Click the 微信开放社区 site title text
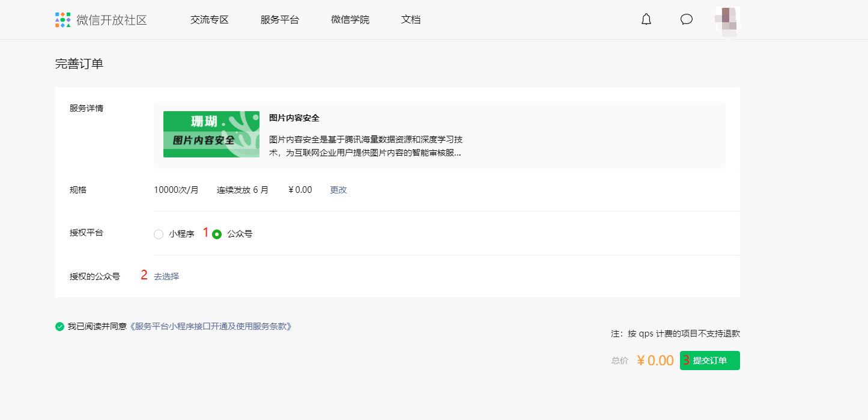 click(112, 20)
